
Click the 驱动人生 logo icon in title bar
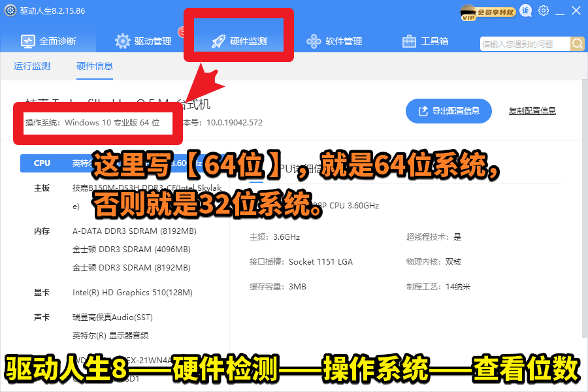[x=10, y=10]
